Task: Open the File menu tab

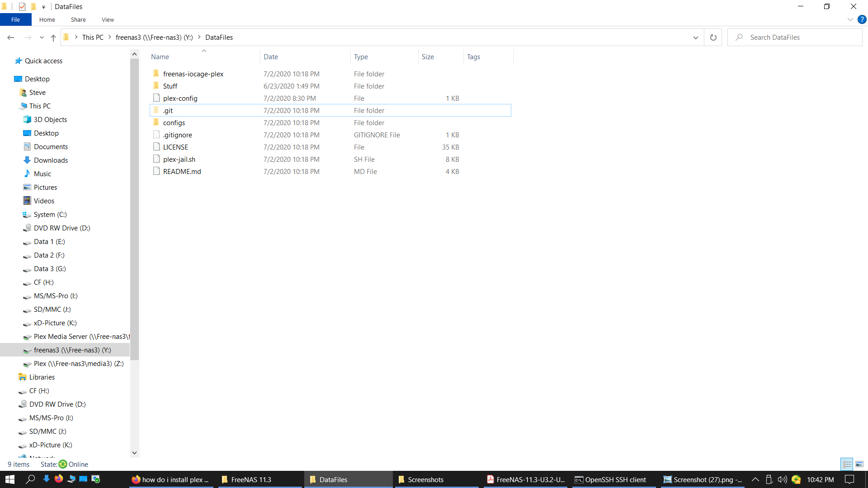Action: point(15,19)
